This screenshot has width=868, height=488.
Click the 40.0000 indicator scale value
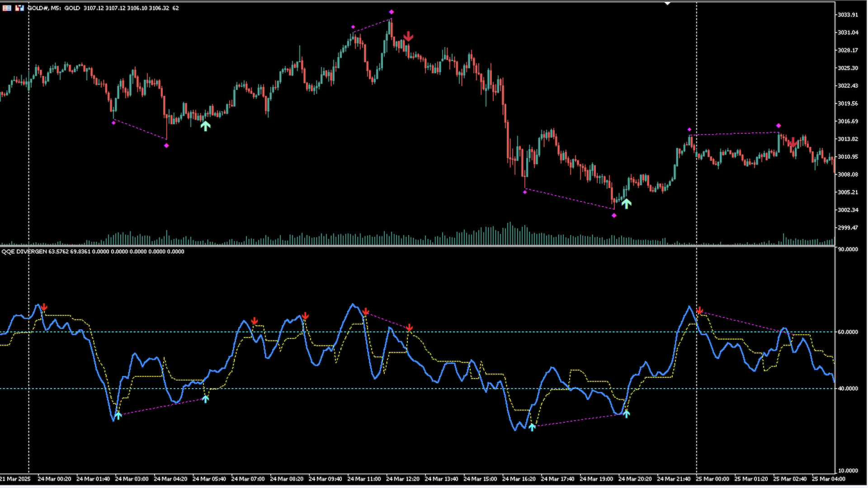(x=848, y=389)
